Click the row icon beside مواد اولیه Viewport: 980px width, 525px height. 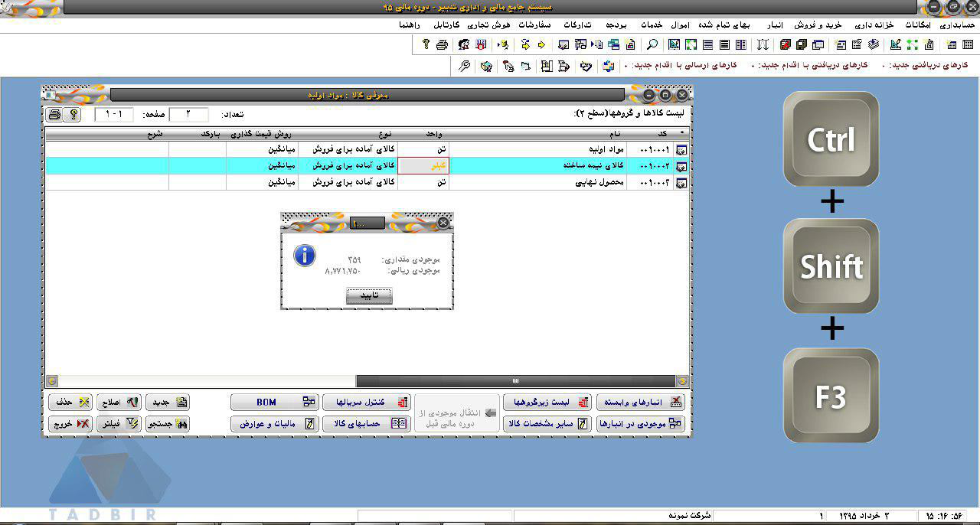(681, 149)
